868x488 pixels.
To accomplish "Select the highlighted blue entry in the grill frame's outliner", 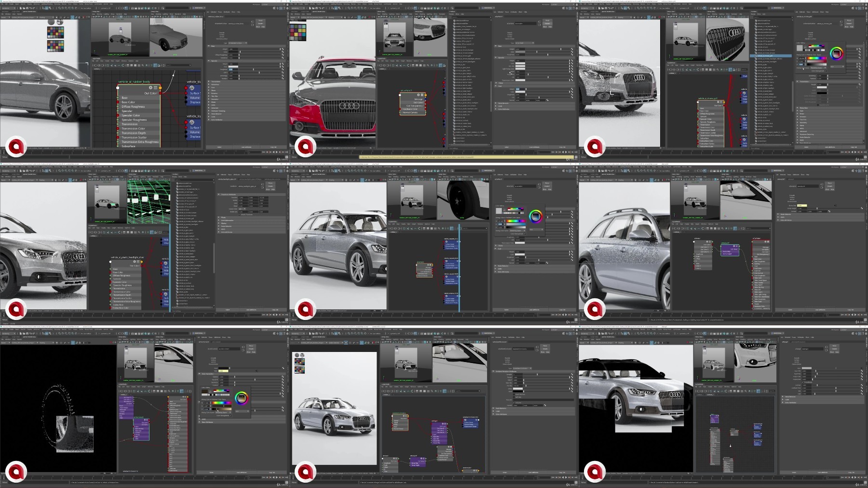I will pyautogui.click(x=773, y=56).
